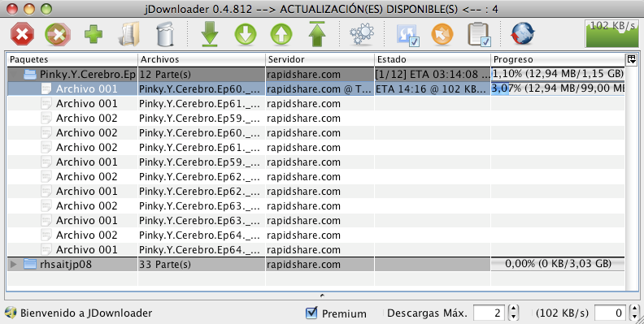Image resolution: width=644 pixels, height=324 pixels.
Task: Move selection to top with green arrow-to-line icon
Action: (x=317, y=34)
